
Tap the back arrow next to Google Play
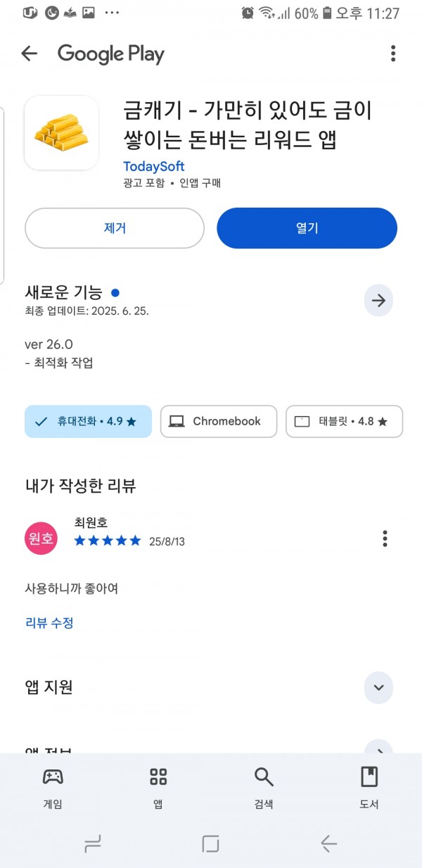(x=29, y=54)
